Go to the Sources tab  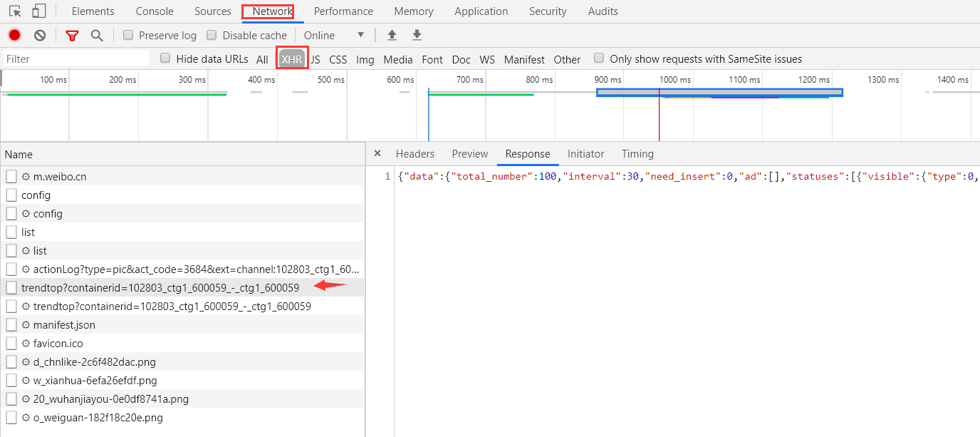pos(213,11)
